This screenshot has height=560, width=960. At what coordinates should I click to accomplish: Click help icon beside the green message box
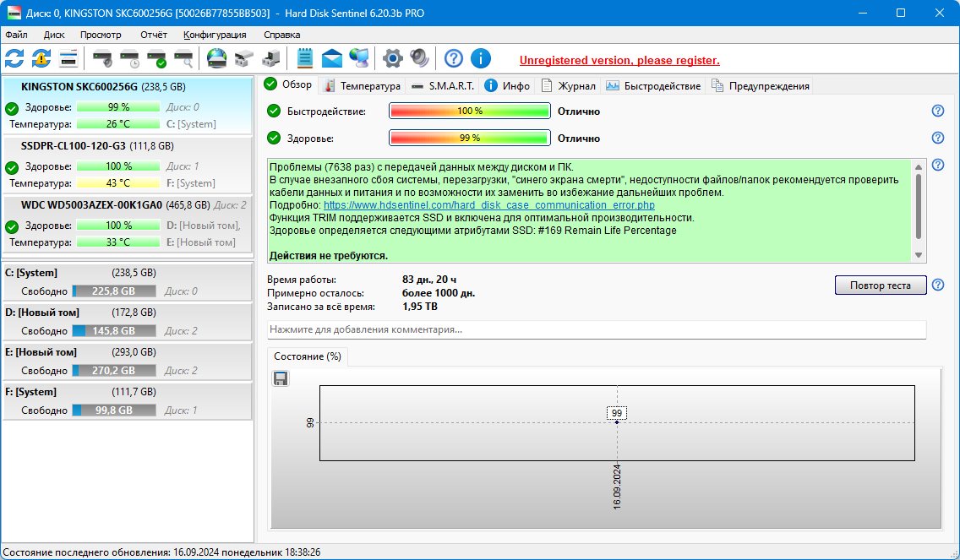coord(937,165)
